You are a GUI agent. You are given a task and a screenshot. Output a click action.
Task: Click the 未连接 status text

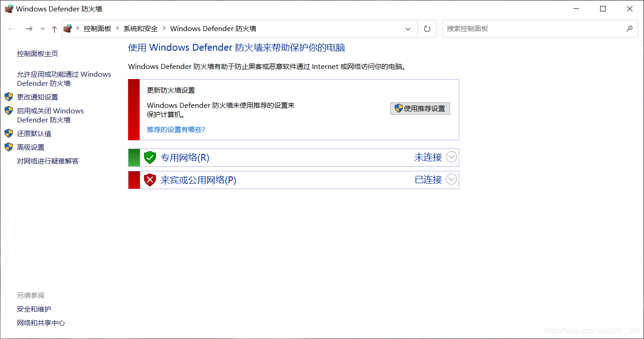point(428,157)
